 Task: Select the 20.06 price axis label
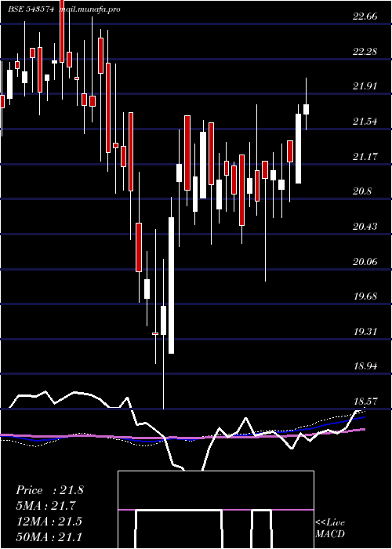365,261
